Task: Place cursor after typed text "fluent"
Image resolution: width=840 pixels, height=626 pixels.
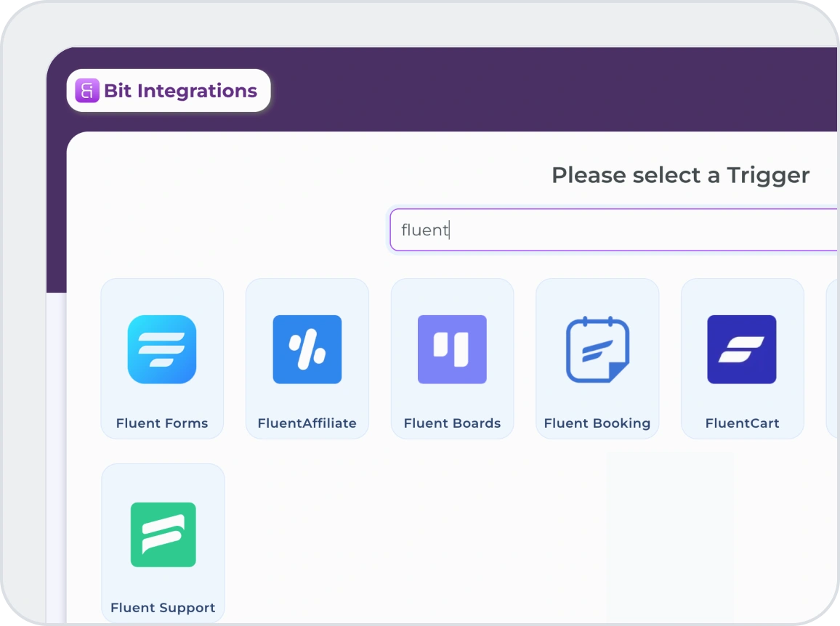Action: point(451,230)
